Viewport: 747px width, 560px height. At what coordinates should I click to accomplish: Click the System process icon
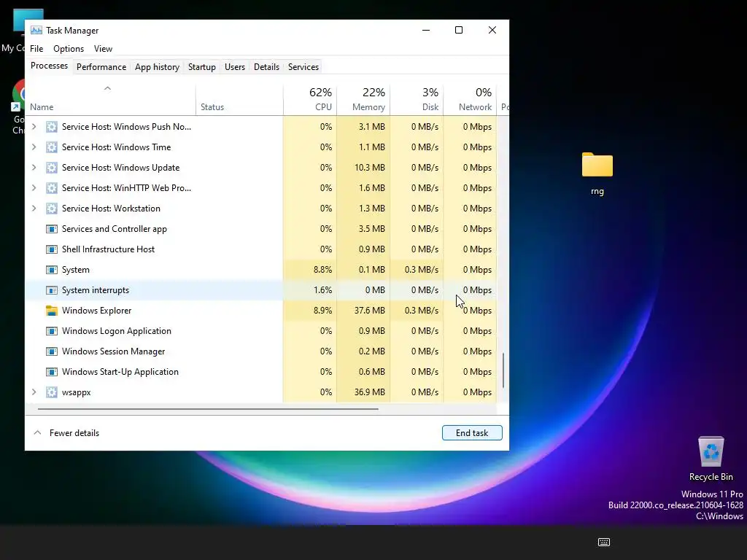(52, 270)
